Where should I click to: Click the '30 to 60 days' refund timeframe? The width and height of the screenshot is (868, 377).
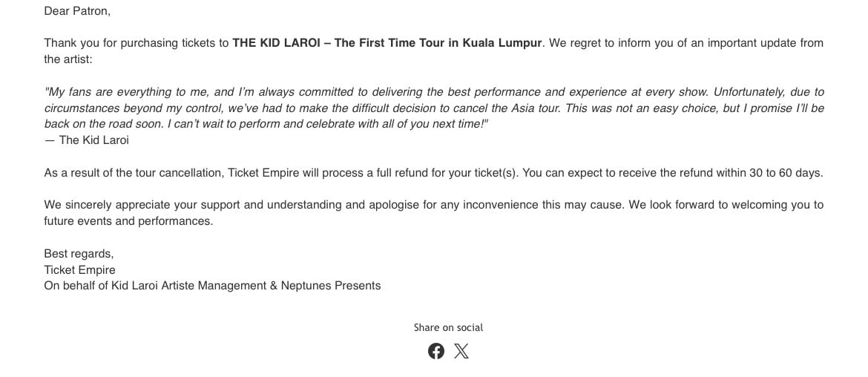tap(786, 173)
